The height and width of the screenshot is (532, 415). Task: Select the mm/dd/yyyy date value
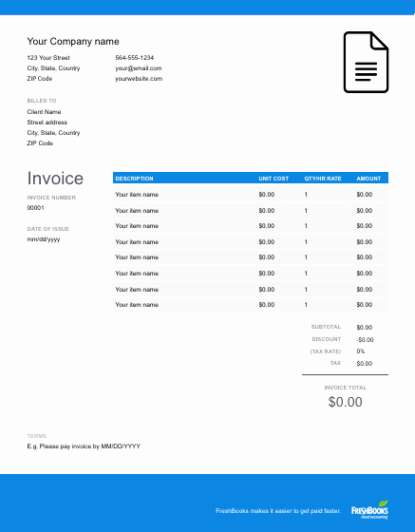pyautogui.click(x=44, y=239)
